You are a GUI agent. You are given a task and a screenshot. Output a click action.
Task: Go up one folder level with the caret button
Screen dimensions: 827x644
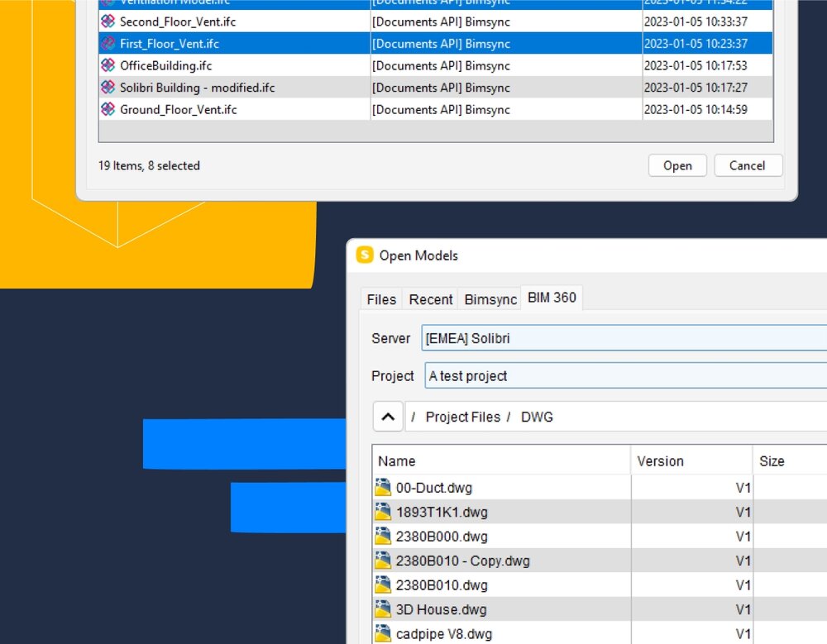388,417
